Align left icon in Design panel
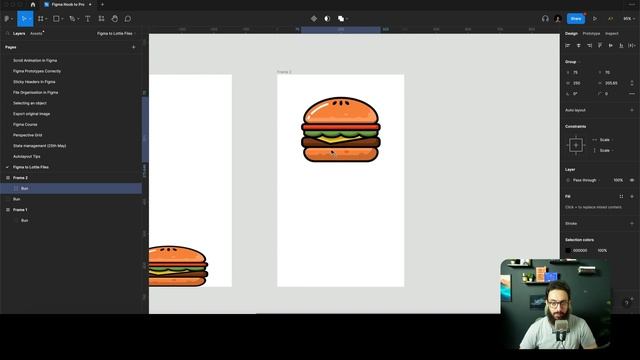 coord(568,46)
